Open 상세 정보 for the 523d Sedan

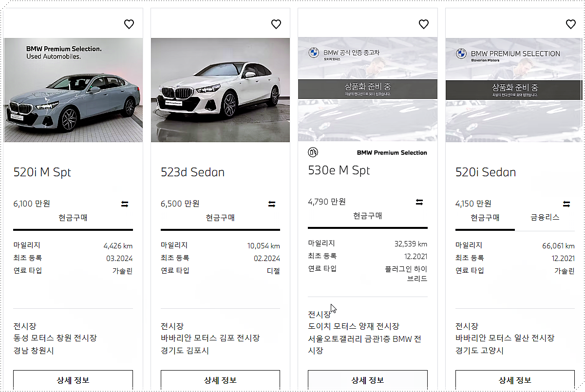click(220, 380)
